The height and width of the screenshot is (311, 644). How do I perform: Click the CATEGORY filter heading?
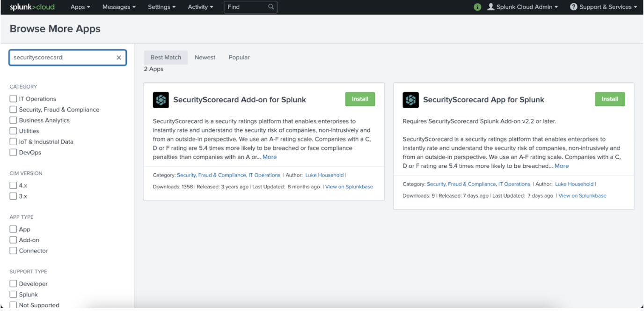pyautogui.click(x=23, y=87)
